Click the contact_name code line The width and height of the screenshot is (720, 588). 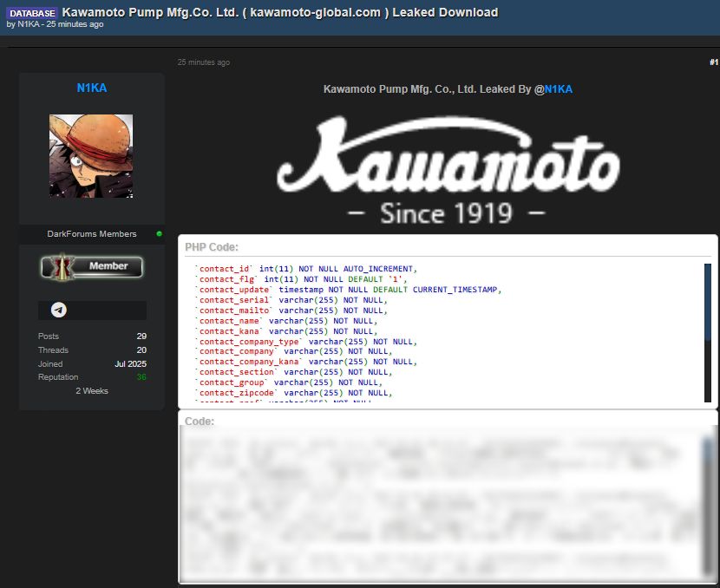(x=286, y=321)
